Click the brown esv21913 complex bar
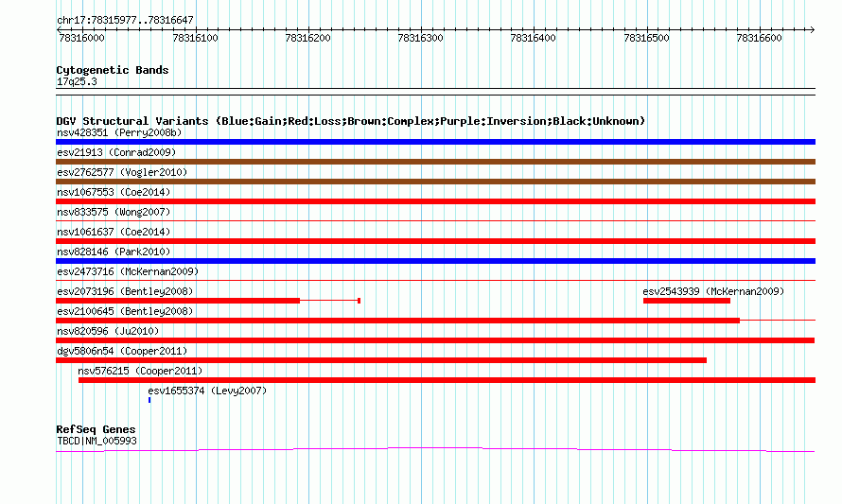This screenshot has height=504, width=842. pyautogui.click(x=435, y=162)
